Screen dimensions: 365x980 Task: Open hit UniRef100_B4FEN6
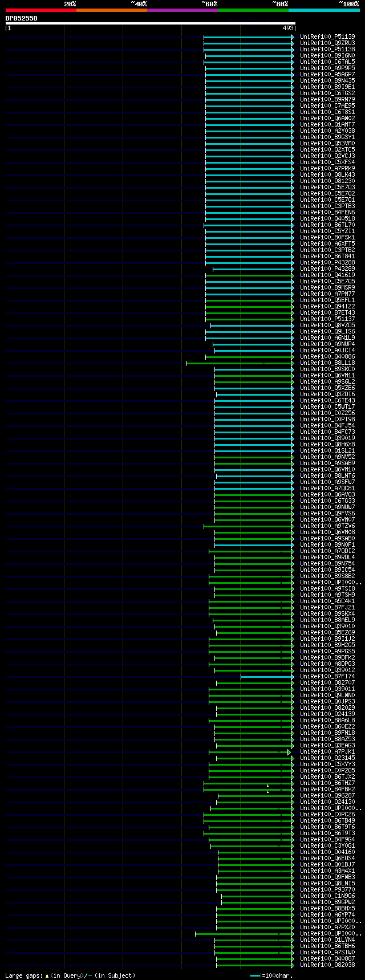[x=327, y=212]
